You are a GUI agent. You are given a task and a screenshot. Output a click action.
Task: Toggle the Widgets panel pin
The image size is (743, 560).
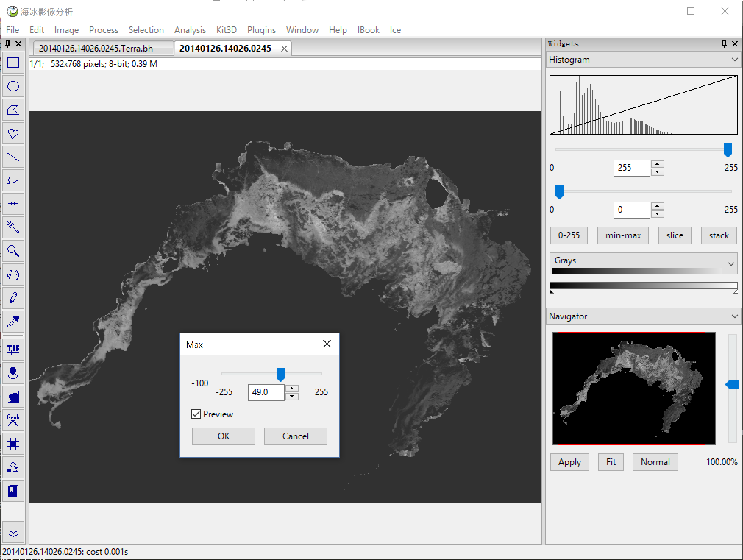724,44
